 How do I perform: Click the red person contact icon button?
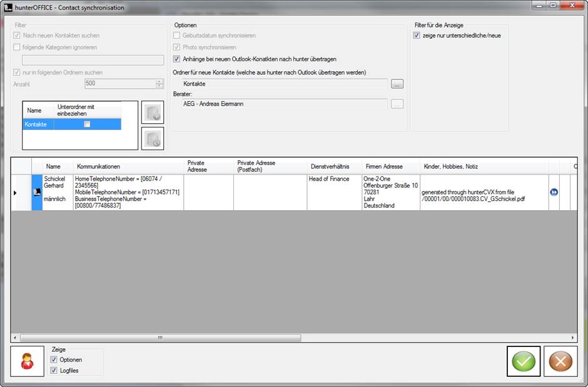28,361
